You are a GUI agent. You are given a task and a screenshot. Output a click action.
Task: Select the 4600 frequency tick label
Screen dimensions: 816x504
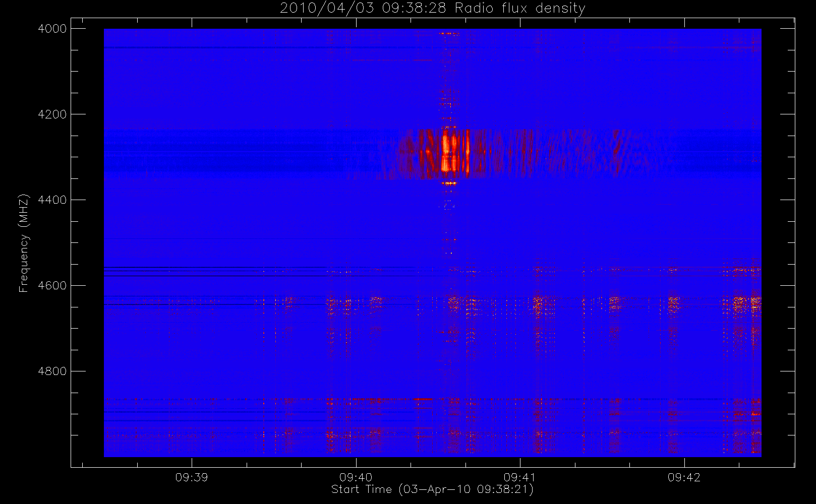52,286
